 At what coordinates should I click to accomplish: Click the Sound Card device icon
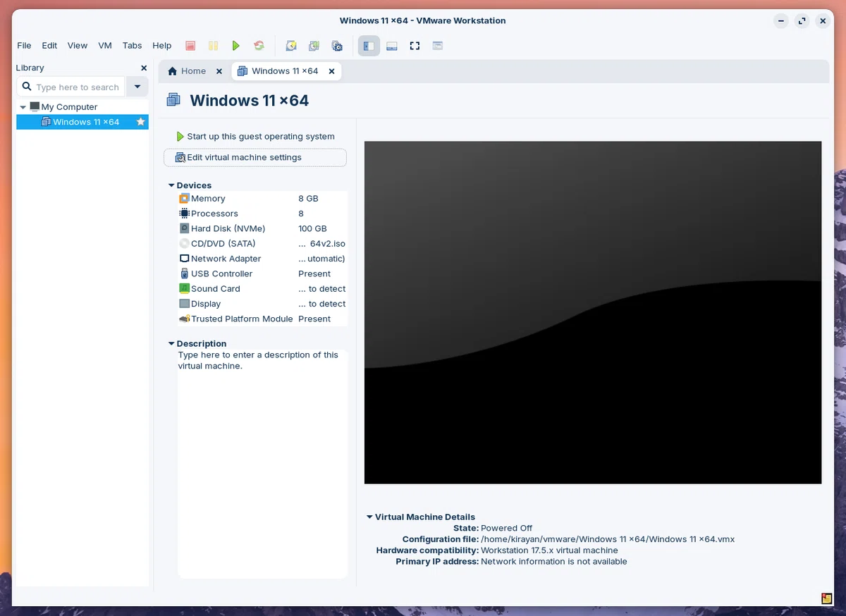click(x=185, y=289)
